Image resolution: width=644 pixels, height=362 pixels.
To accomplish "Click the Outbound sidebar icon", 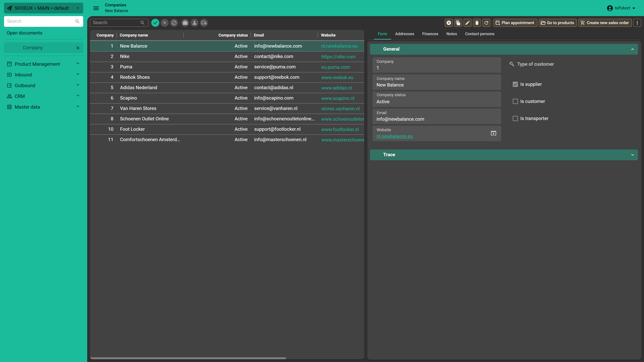I will pos(9,85).
